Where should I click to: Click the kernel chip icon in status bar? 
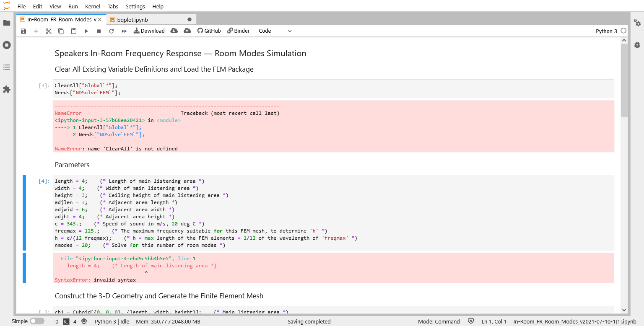(84, 322)
